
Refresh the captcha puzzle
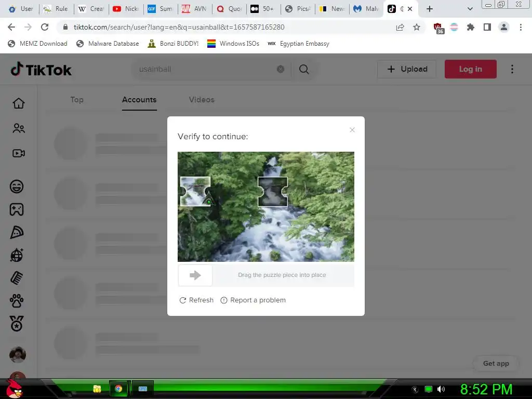click(x=196, y=300)
